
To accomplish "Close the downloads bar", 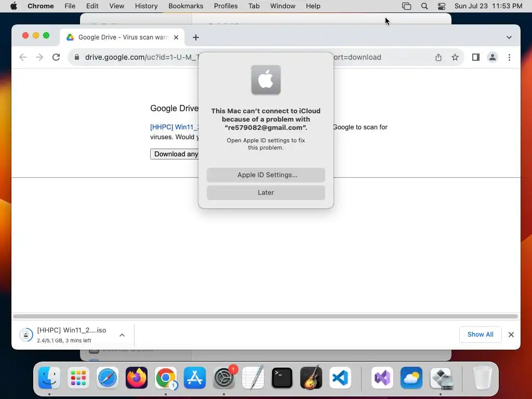I will [x=511, y=335].
